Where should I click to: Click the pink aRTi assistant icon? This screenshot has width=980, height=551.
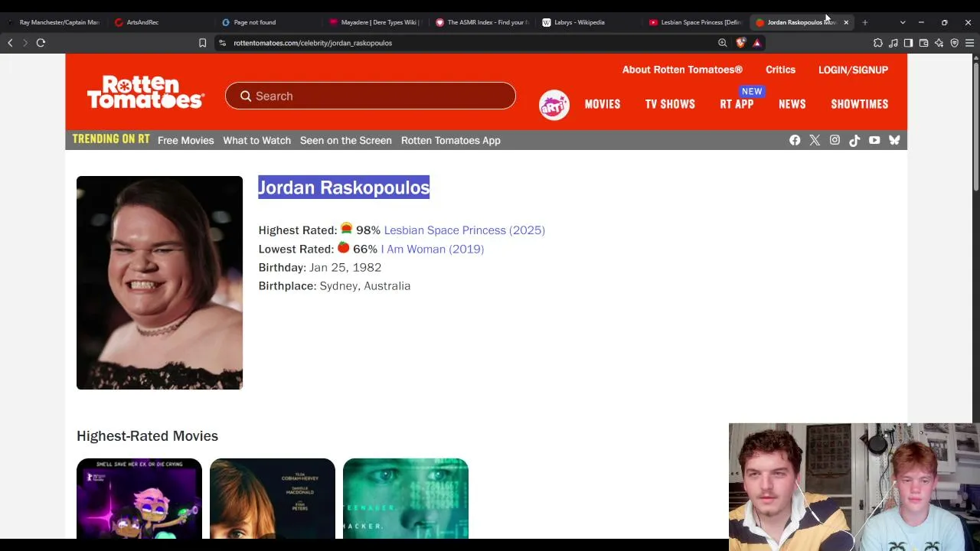click(x=554, y=105)
